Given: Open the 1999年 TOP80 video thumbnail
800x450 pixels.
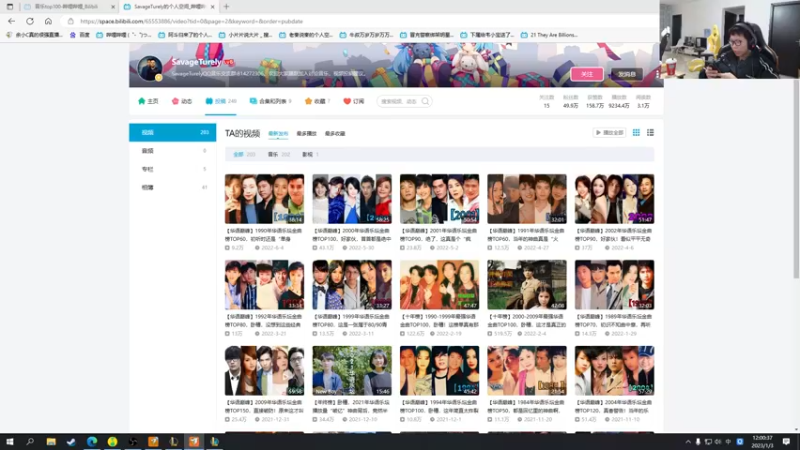Looking at the screenshot, I should pos(352,285).
